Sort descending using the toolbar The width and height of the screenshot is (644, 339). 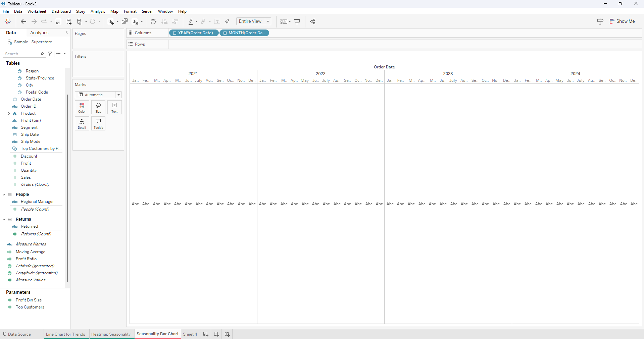(x=175, y=21)
